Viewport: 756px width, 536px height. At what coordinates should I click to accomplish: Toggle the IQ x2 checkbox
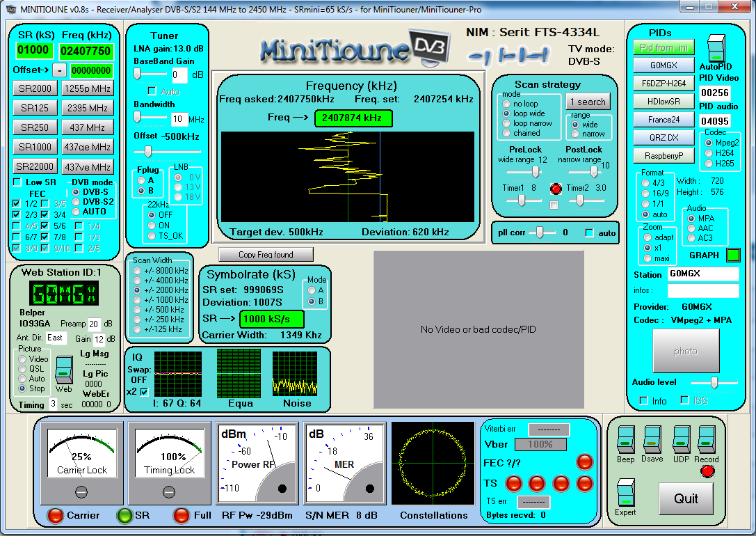144,392
